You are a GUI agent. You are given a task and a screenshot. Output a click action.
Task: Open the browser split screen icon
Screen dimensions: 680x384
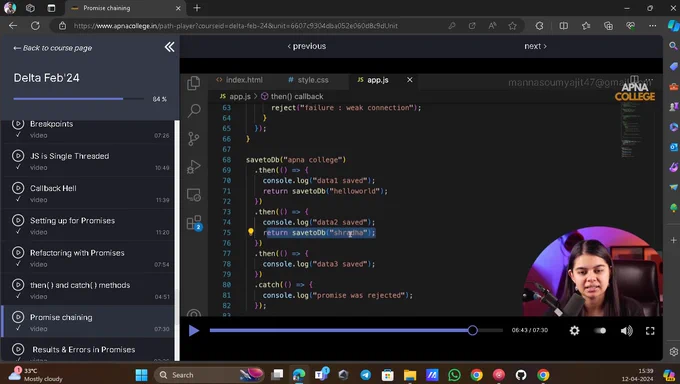563,26
